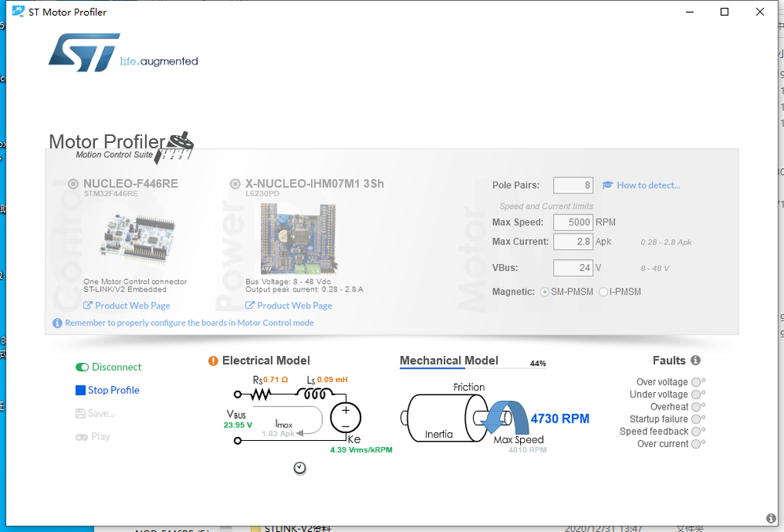This screenshot has width=784, height=532.
Task: Click the clock icon under the electrical circuit
Action: pyautogui.click(x=299, y=468)
